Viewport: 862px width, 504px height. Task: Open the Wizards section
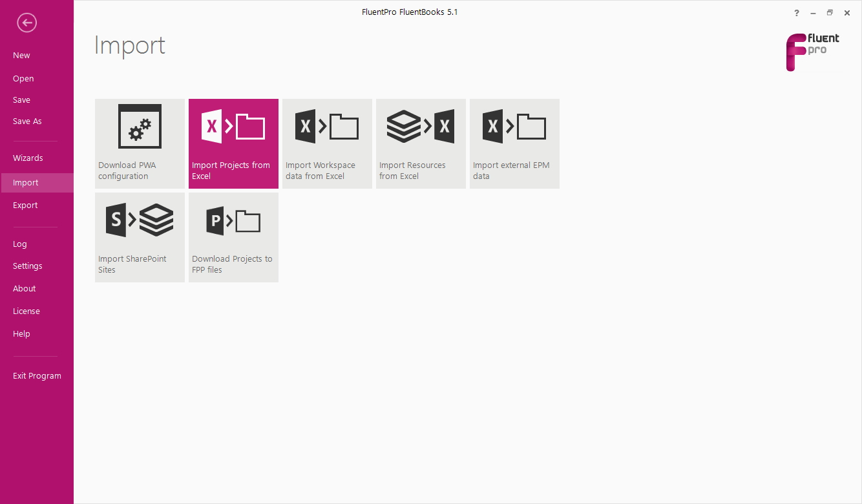tap(28, 158)
